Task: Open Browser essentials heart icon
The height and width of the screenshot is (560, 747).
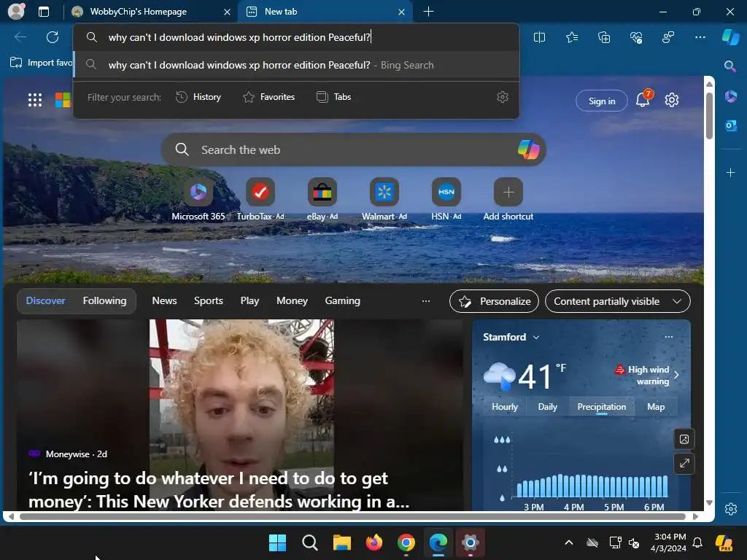Action: point(636,37)
